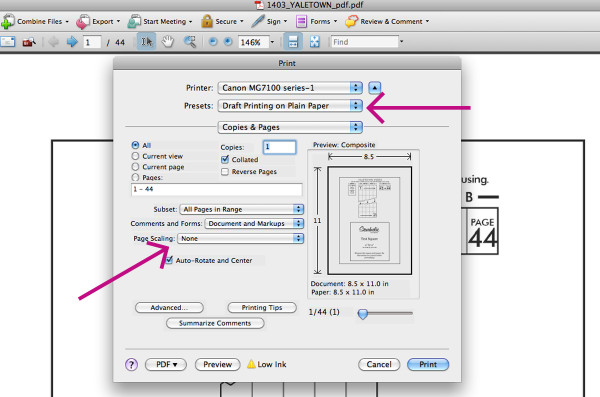This screenshot has width=600, height=397.
Task: Open the Forms toolbar menu
Action: coord(316,21)
